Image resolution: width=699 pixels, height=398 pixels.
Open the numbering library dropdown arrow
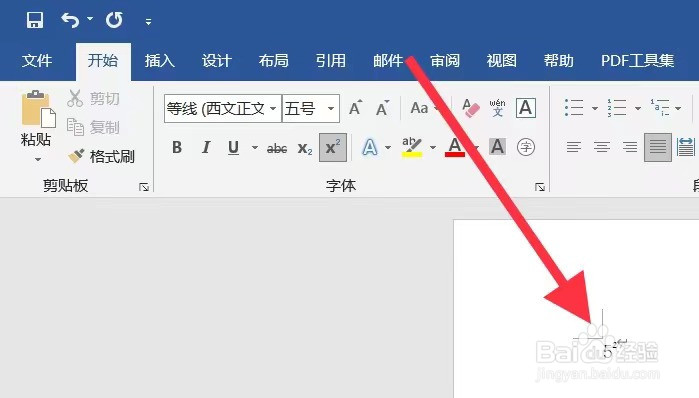pyautogui.click(x=637, y=108)
